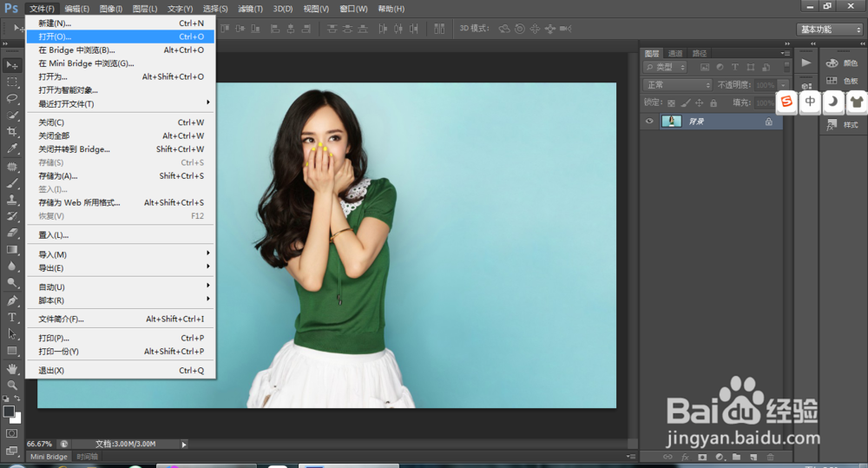The image size is (868, 468).
Task: Choose 新建(N)... from File menu
Action: (121, 23)
